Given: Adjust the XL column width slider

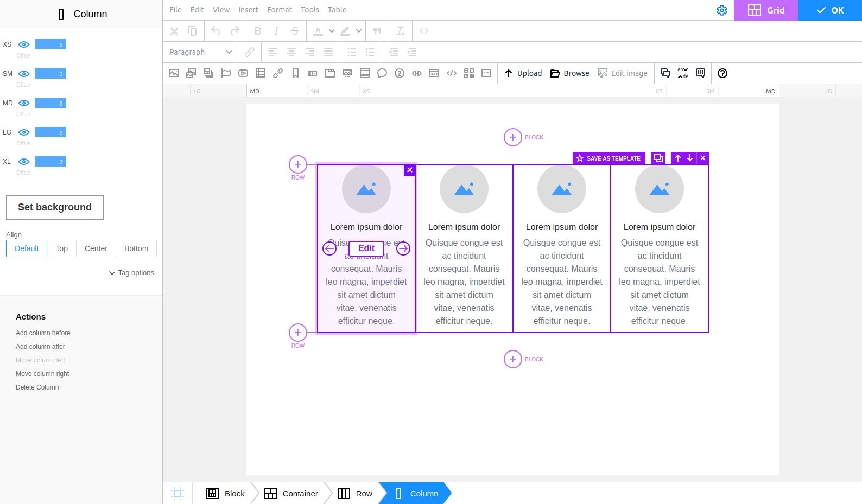Looking at the screenshot, I should (50, 162).
